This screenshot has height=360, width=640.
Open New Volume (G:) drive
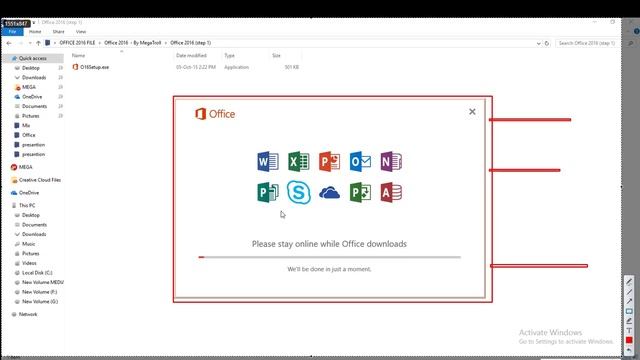click(40, 302)
